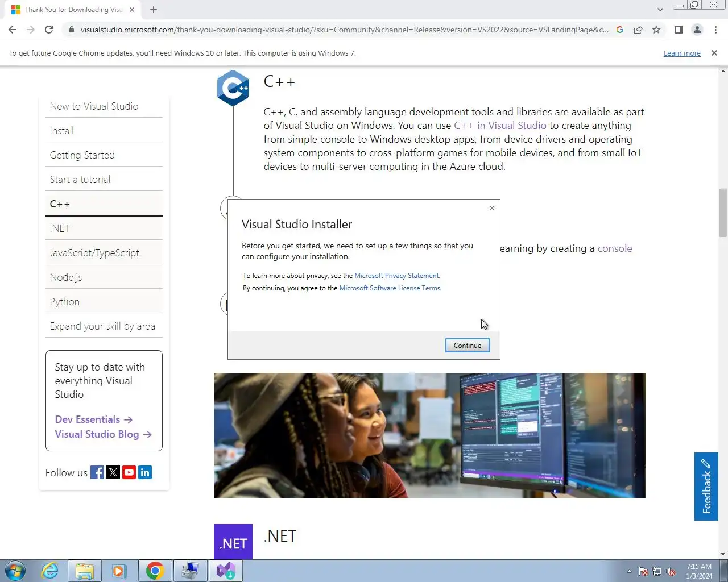Close the Thank You for Downloading tab
Image resolution: width=728 pixels, height=582 pixels.
pyautogui.click(x=132, y=10)
